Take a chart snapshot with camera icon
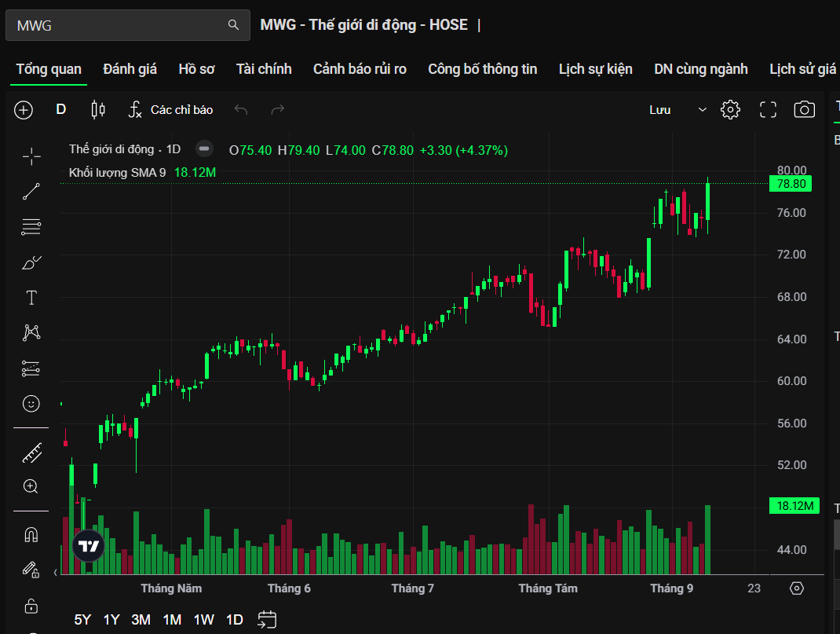The height and width of the screenshot is (634, 840). coord(804,109)
